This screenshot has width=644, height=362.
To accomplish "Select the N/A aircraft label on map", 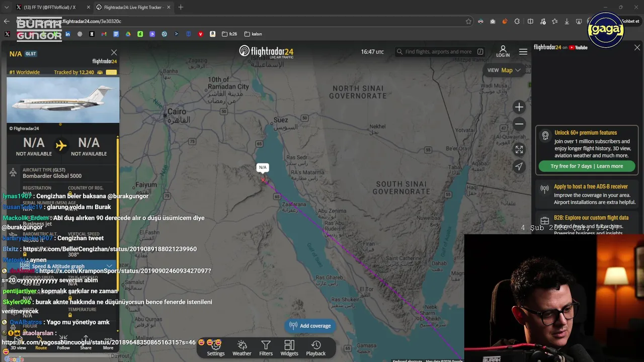I will pos(263,167).
